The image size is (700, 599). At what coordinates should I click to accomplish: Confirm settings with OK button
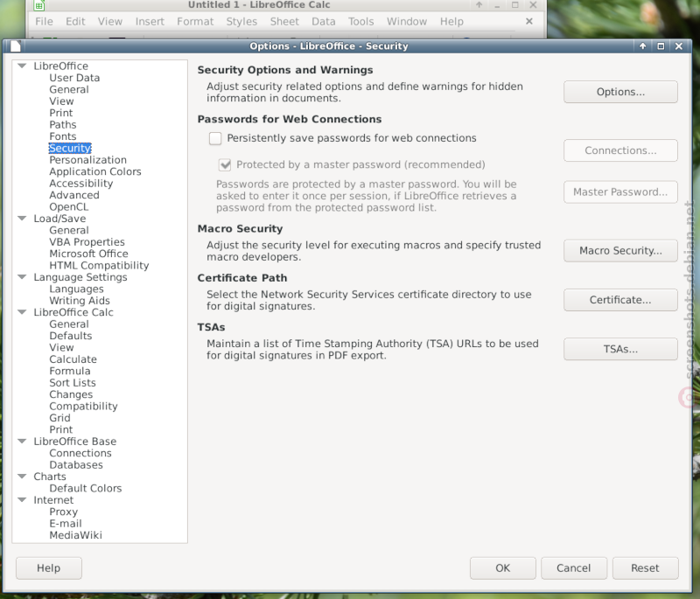tap(502, 568)
